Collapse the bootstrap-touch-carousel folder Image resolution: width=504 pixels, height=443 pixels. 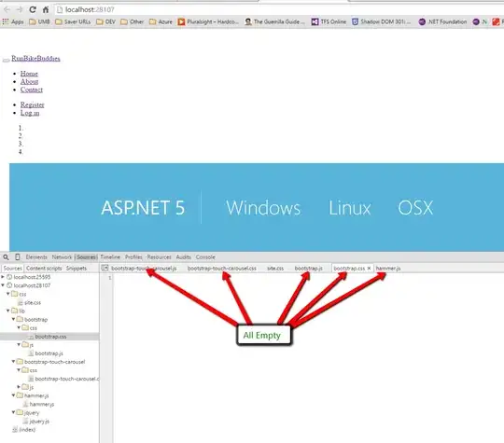(x=13, y=362)
